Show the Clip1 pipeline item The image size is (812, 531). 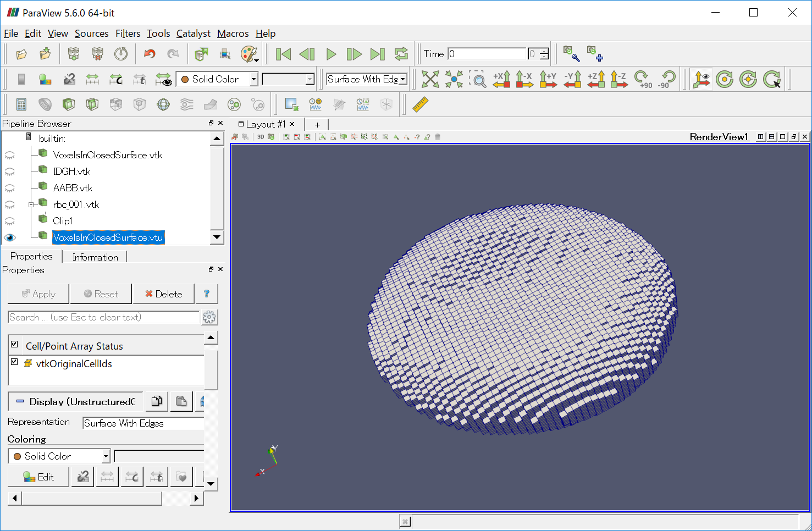[10, 221]
